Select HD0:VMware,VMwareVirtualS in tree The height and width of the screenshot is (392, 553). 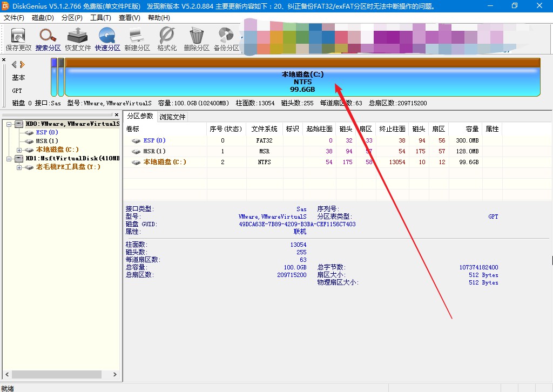72,124
